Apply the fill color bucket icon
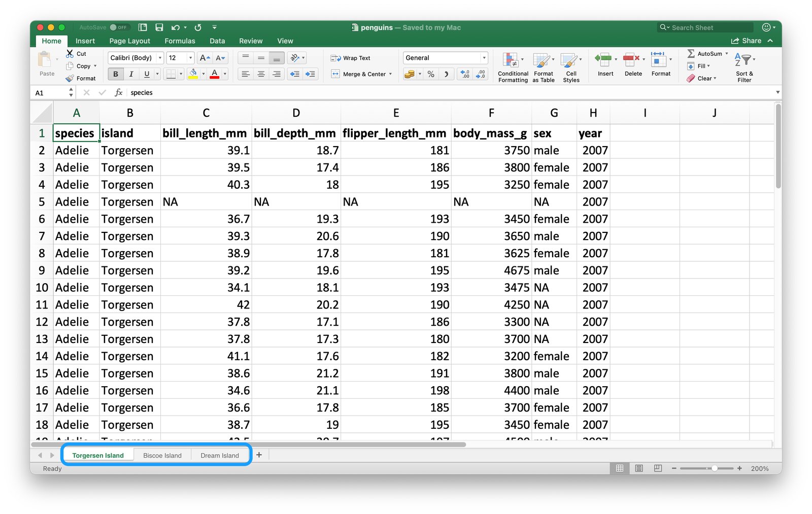The width and height of the screenshot is (812, 514). pyautogui.click(x=193, y=74)
